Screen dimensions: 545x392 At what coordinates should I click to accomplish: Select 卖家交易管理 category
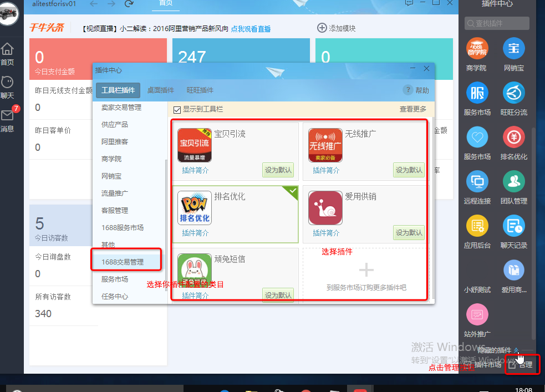[x=121, y=108]
